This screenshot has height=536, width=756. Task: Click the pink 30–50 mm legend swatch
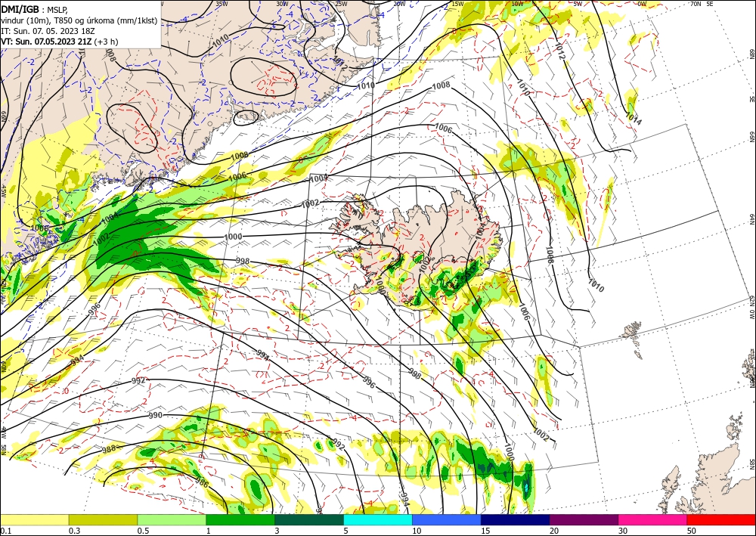click(653, 519)
